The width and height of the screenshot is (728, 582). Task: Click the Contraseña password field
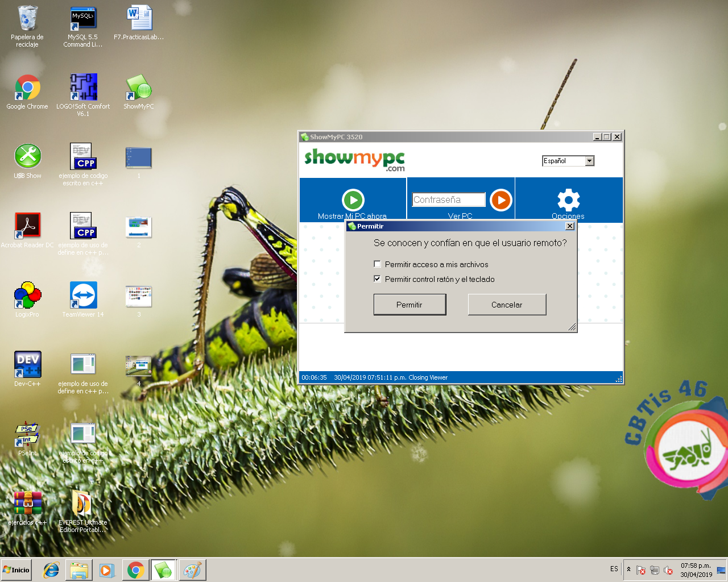(447, 199)
